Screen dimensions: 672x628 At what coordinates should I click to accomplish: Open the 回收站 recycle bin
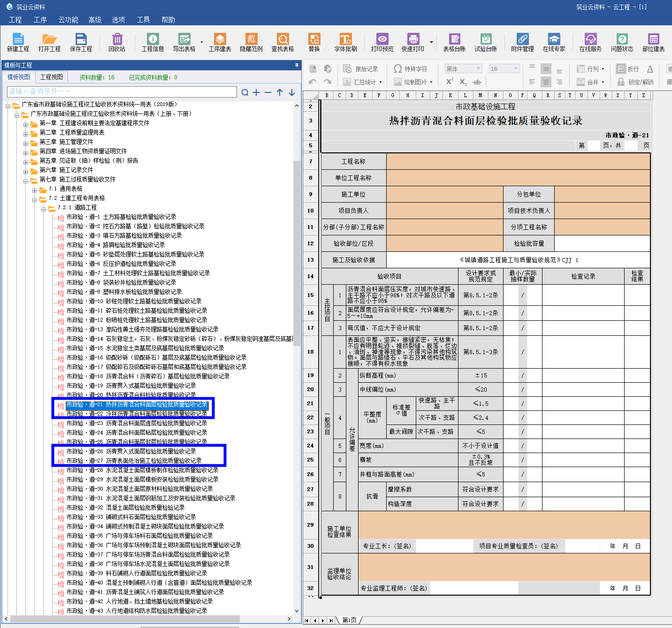117,42
